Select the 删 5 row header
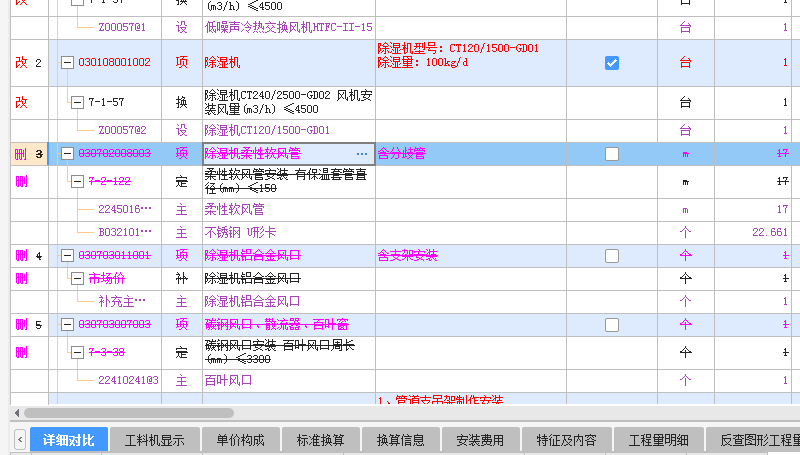800x455 pixels. coord(29,324)
